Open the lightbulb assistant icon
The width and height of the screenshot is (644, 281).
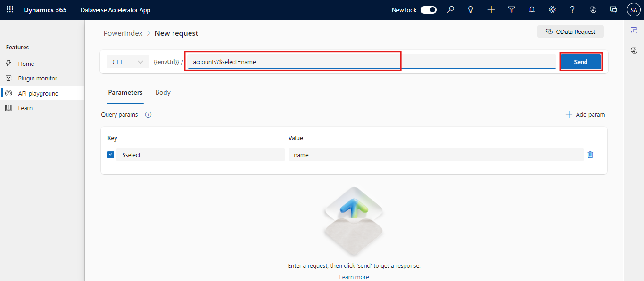pyautogui.click(x=471, y=10)
